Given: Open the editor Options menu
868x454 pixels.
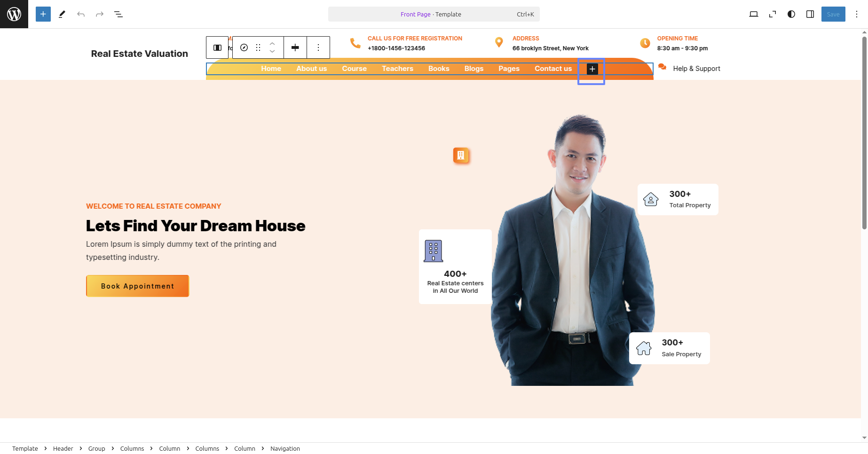Looking at the screenshot, I should (x=857, y=14).
